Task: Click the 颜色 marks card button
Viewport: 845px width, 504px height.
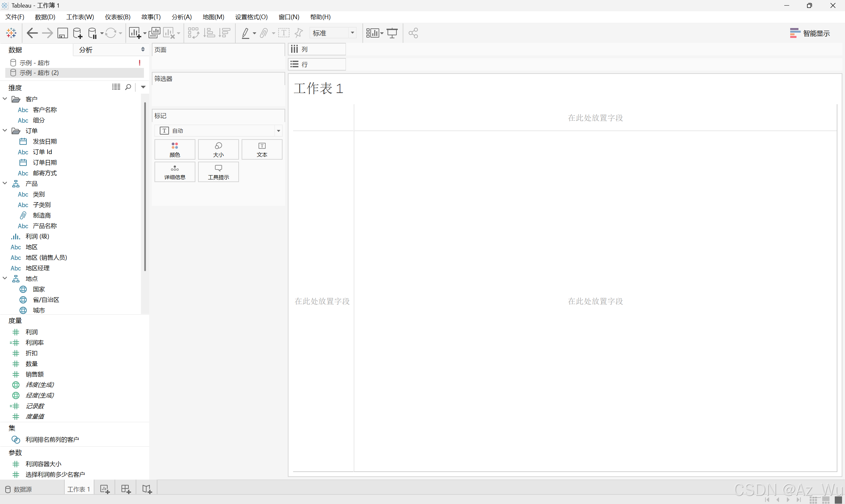Action: point(175,149)
